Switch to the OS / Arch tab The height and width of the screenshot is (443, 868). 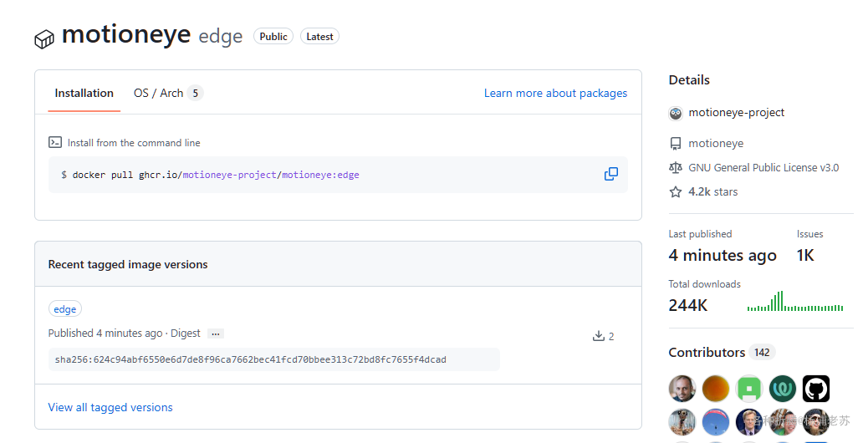[x=167, y=93]
